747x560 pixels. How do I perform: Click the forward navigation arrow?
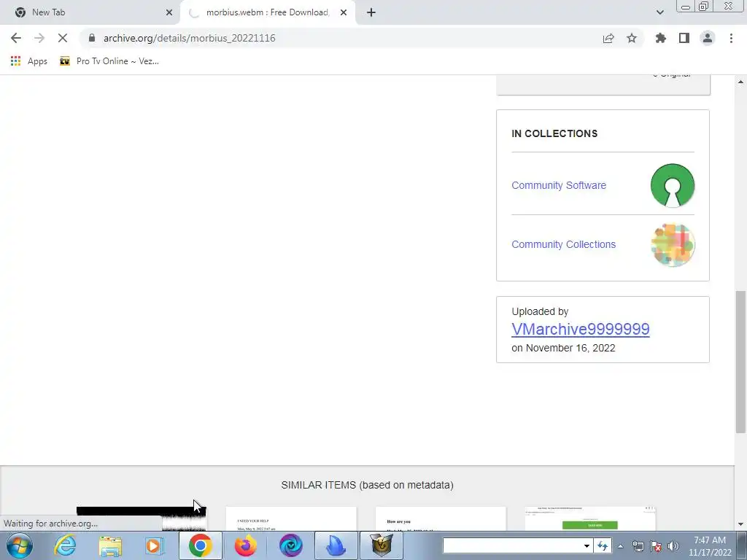(x=39, y=38)
